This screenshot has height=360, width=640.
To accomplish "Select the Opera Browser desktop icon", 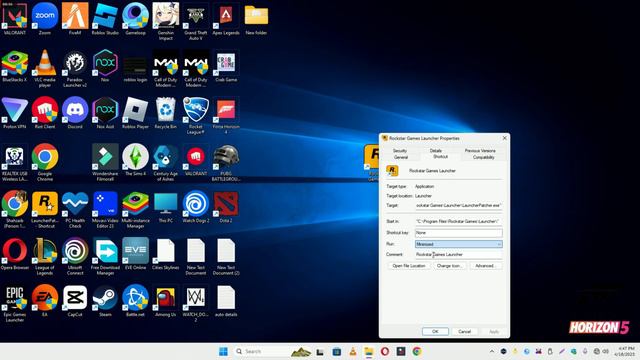I will [x=15, y=254].
